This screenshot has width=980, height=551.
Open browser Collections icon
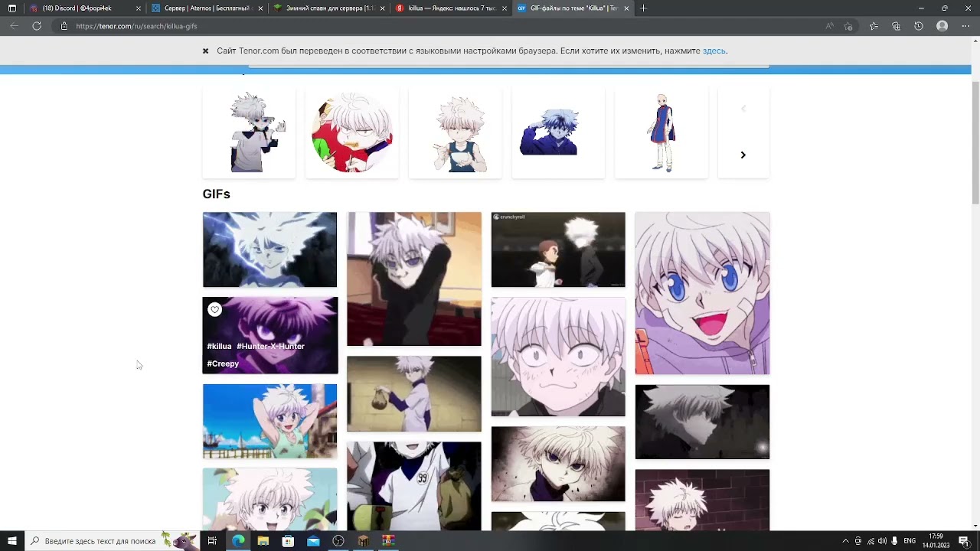pos(897,26)
